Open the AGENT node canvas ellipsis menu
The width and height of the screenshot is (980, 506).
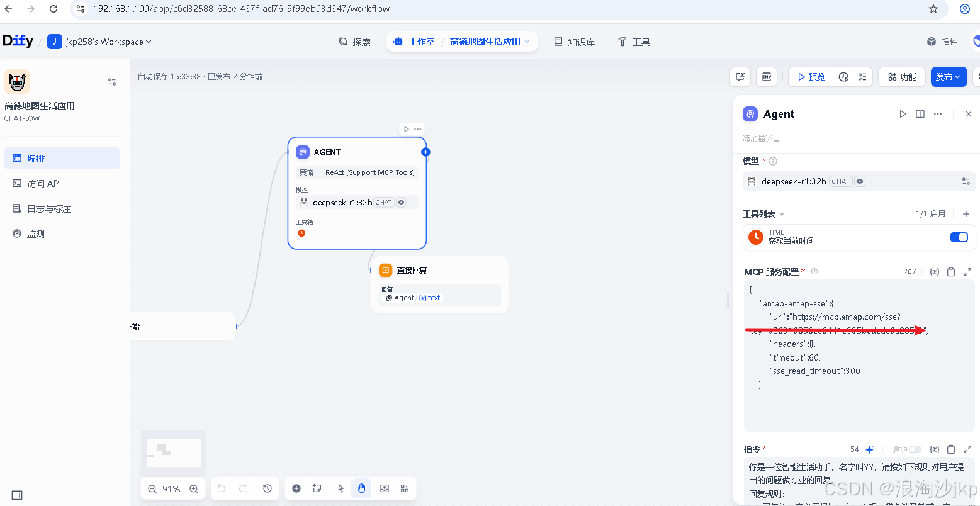pyautogui.click(x=418, y=129)
